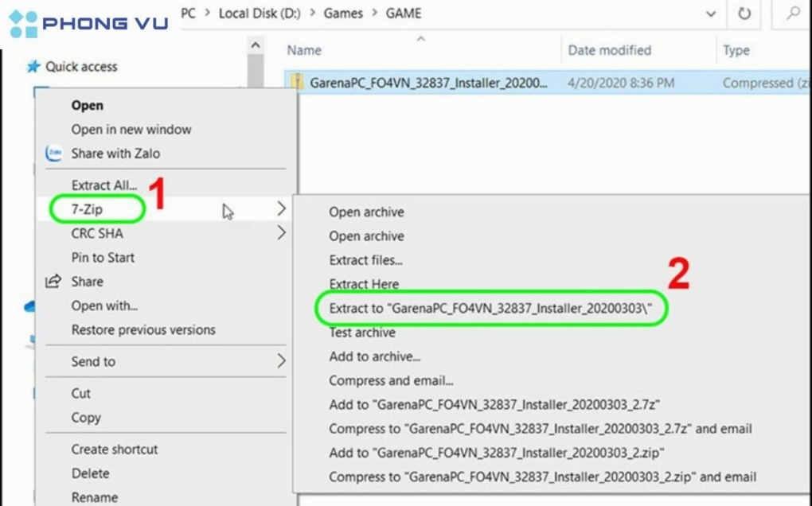Choose Extract Here from 7-Zip submenu

coord(364,284)
